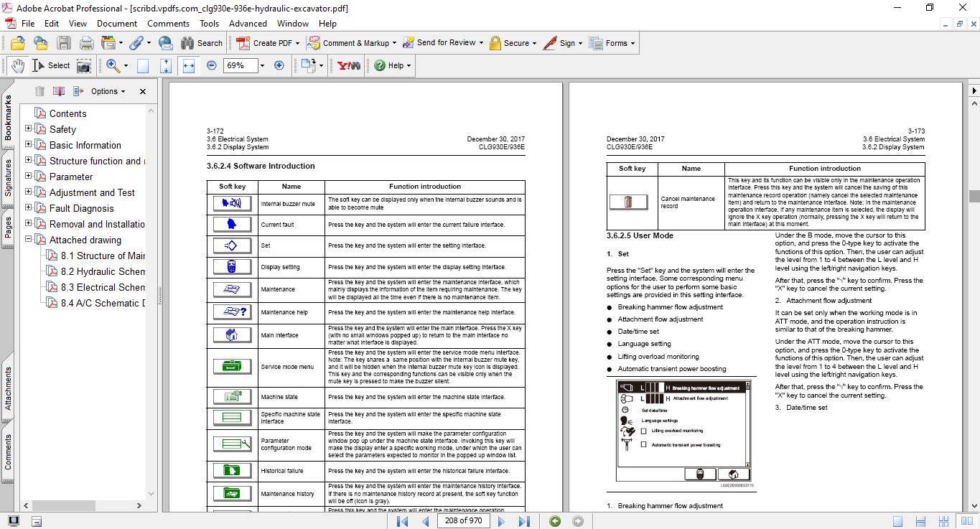Click the Save floppy disk icon
The image size is (980, 529).
pyautogui.click(x=64, y=43)
